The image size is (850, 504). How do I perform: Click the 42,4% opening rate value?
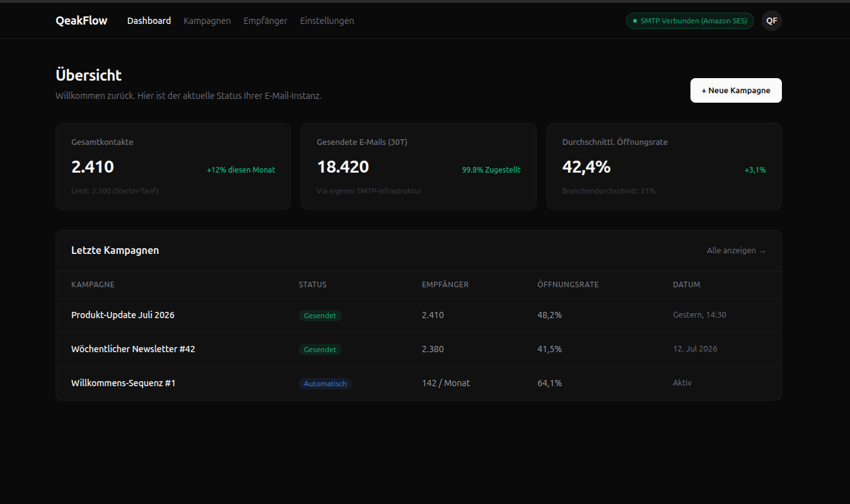click(x=586, y=167)
